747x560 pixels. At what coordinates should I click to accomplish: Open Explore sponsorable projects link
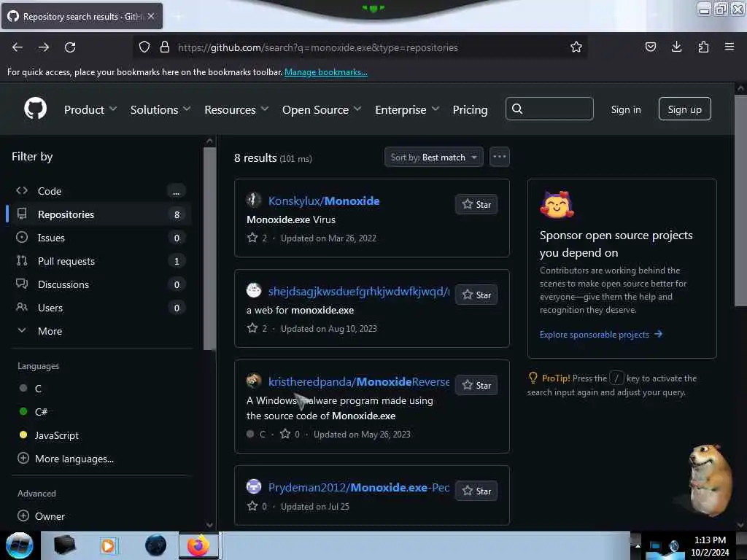(x=601, y=334)
